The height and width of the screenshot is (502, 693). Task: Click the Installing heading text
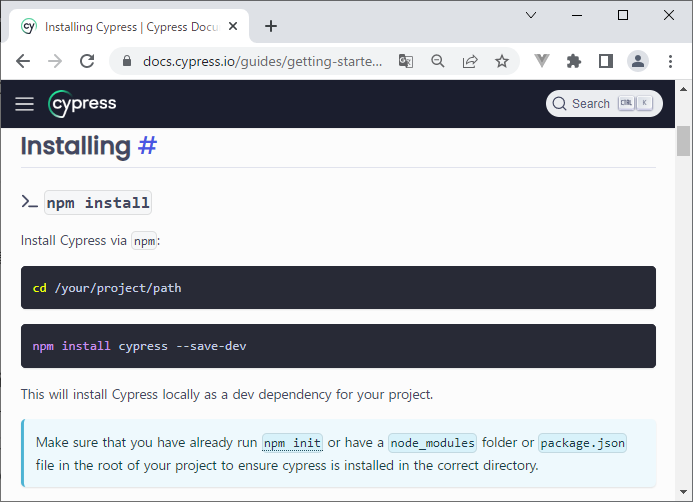[x=76, y=146]
